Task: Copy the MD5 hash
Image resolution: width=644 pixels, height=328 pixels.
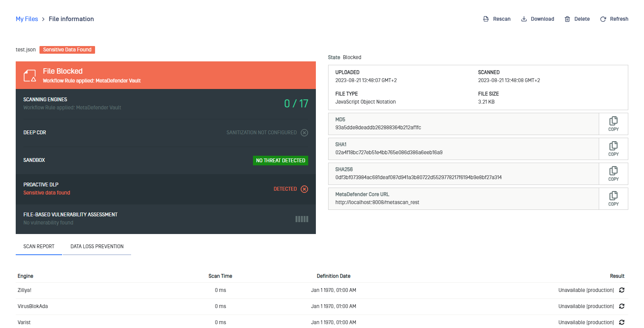Action: [613, 124]
